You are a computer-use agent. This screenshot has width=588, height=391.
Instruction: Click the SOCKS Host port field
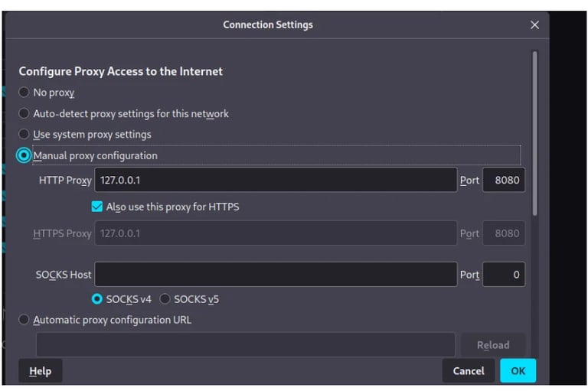click(x=504, y=275)
